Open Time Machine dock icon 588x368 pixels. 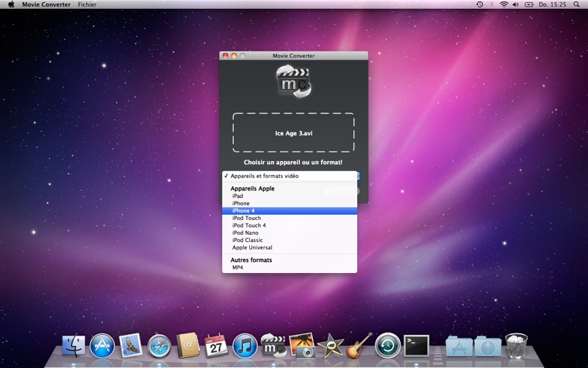(x=388, y=345)
